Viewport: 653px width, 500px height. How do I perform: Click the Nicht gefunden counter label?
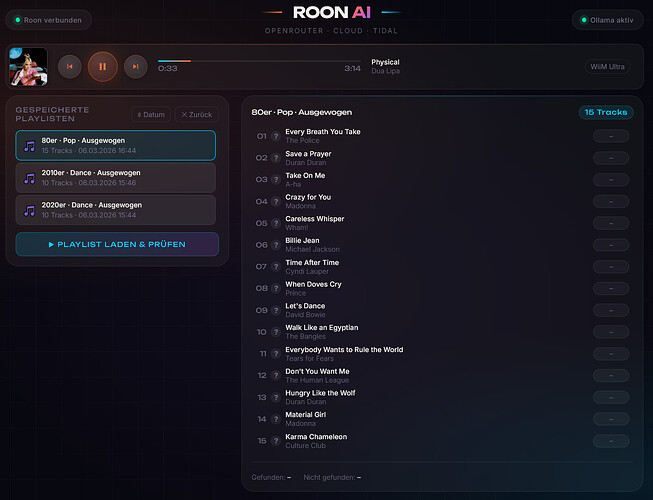click(x=332, y=477)
